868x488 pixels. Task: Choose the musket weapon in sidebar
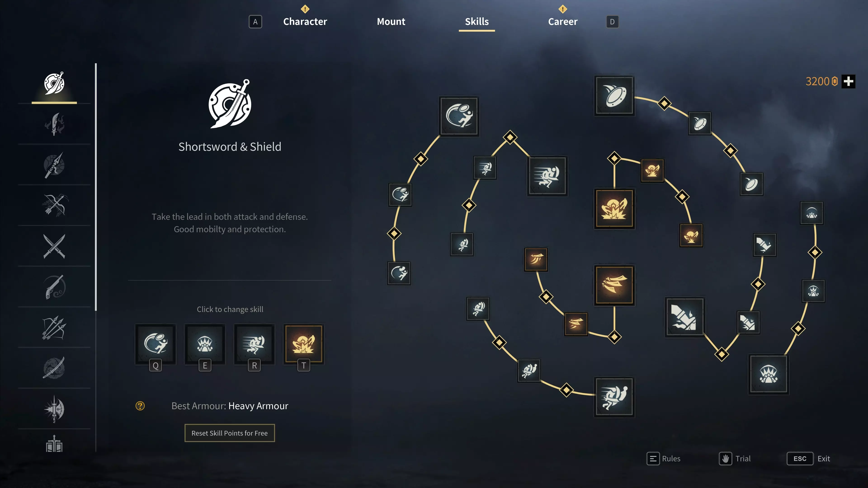54,287
